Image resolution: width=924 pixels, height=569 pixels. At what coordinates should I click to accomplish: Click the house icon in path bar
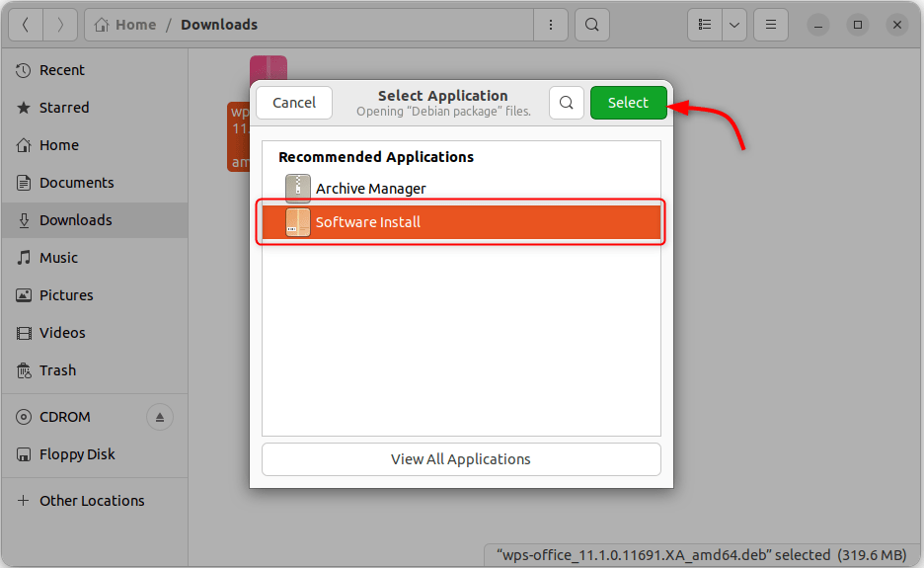click(102, 25)
